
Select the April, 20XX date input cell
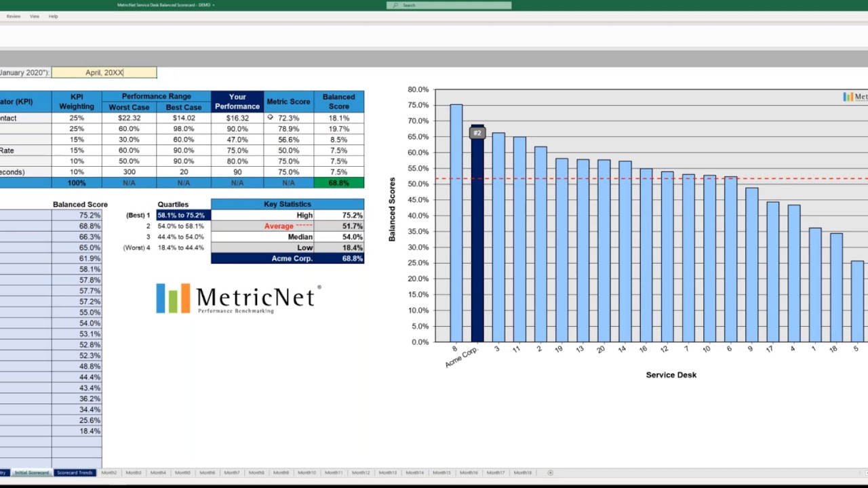point(104,73)
